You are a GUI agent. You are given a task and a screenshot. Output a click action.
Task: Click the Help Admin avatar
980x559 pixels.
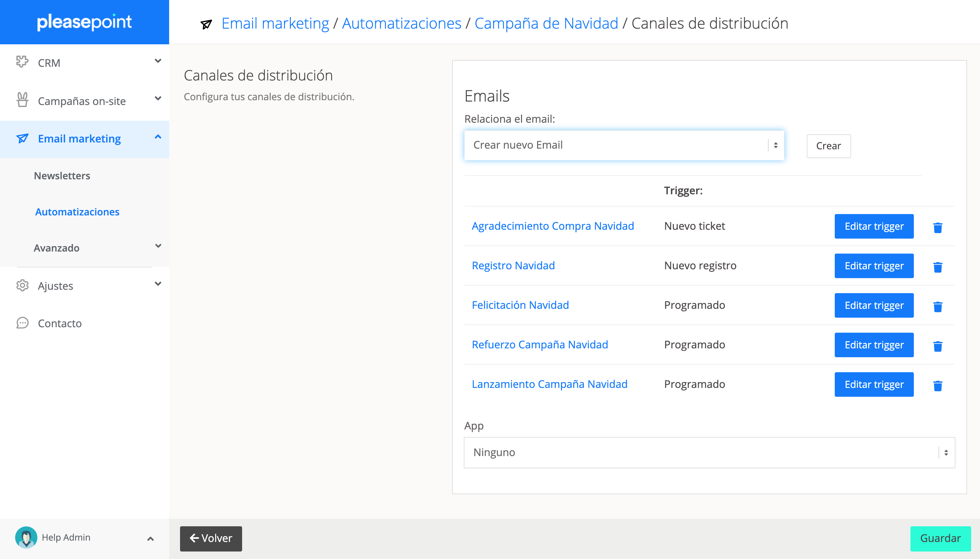pyautogui.click(x=26, y=537)
